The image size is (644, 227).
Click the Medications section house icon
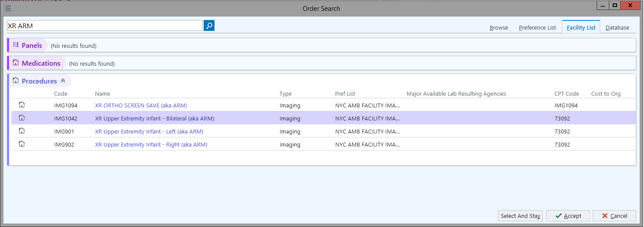click(16, 63)
